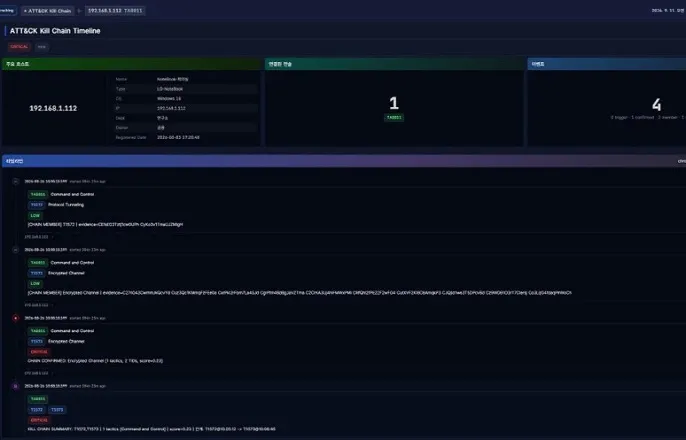Expand the IP link under the first event
Image resolution: width=686 pixels, height=440 pixels.
(x=38, y=237)
